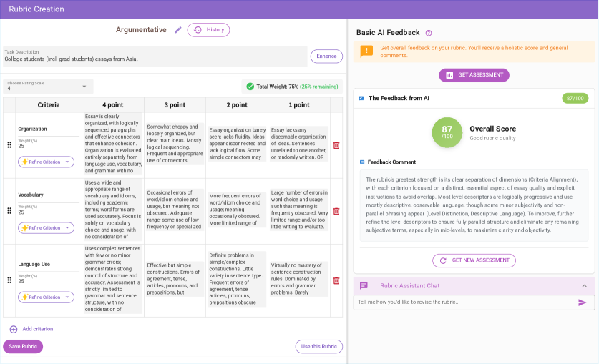Open rubric History
This screenshot has width=599, height=364.
click(208, 30)
